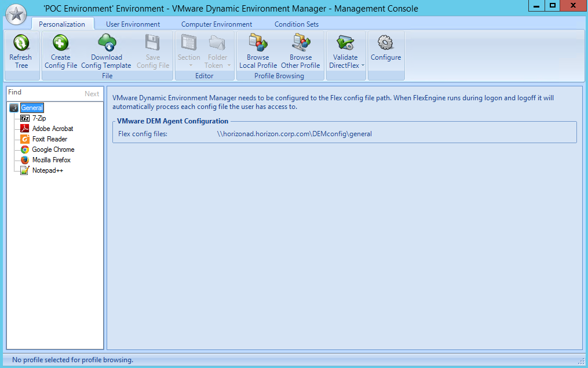
Task: Switch to the User Environment tab
Action: pos(133,24)
